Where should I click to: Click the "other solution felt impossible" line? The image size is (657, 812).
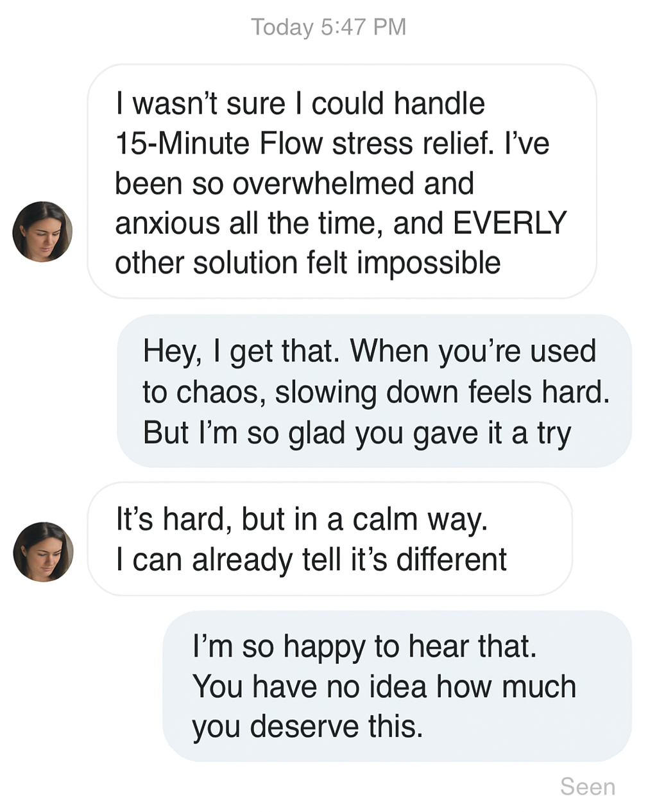307,263
